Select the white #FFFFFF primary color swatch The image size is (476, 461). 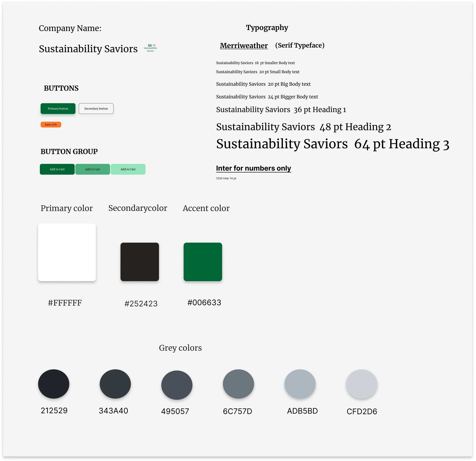67,252
